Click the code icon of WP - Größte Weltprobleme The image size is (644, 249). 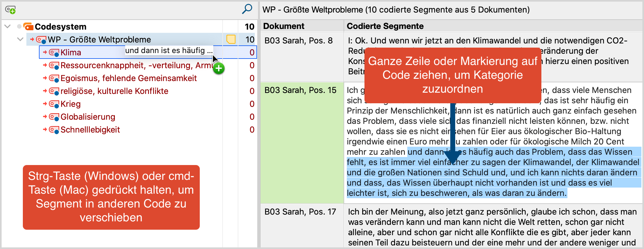click(41, 40)
